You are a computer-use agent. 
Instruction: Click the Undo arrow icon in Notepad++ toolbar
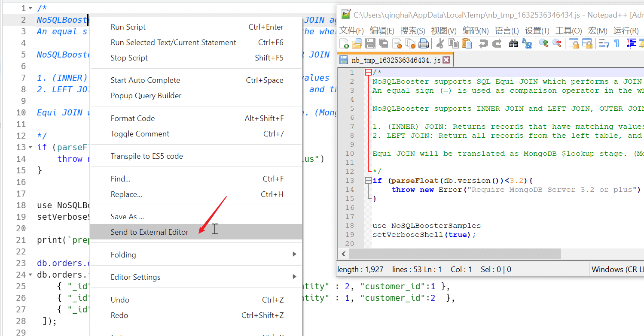coord(484,43)
